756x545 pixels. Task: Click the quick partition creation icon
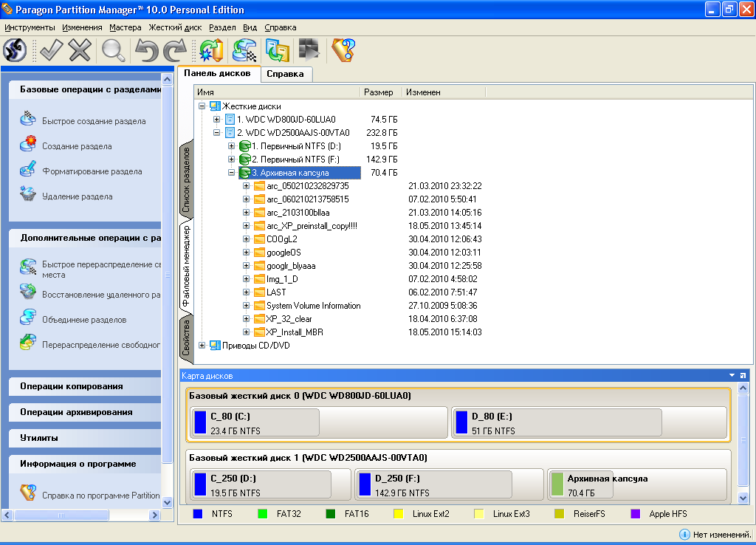(x=28, y=120)
